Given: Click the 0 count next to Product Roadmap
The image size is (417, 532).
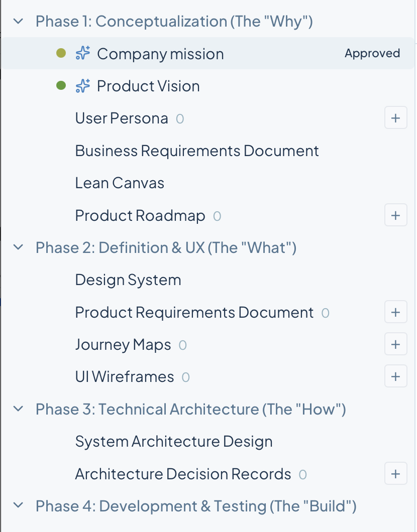Looking at the screenshot, I should [217, 216].
